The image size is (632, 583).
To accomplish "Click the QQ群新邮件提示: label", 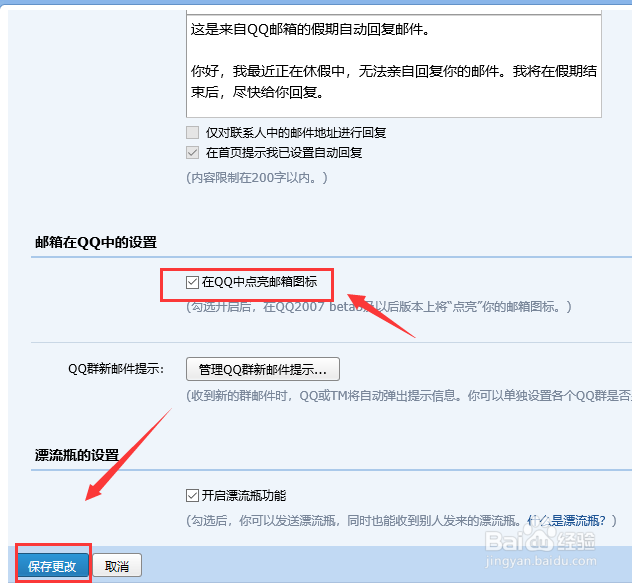I will (116, 369).
